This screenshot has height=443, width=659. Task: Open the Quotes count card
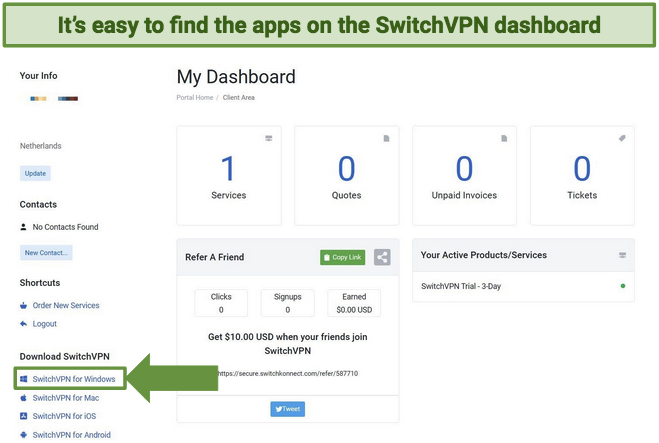click(347, 176)
